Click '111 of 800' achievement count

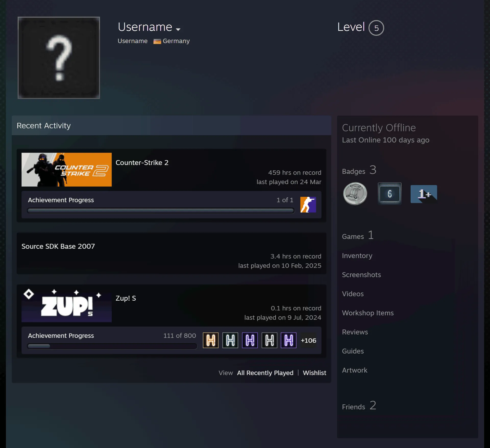click(x=180, y=336)
